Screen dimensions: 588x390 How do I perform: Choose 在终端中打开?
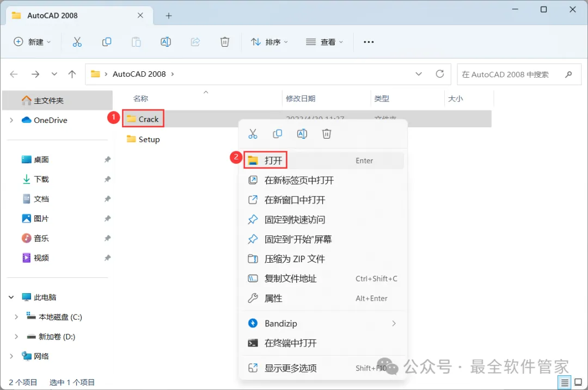click(x=323, y=343)
